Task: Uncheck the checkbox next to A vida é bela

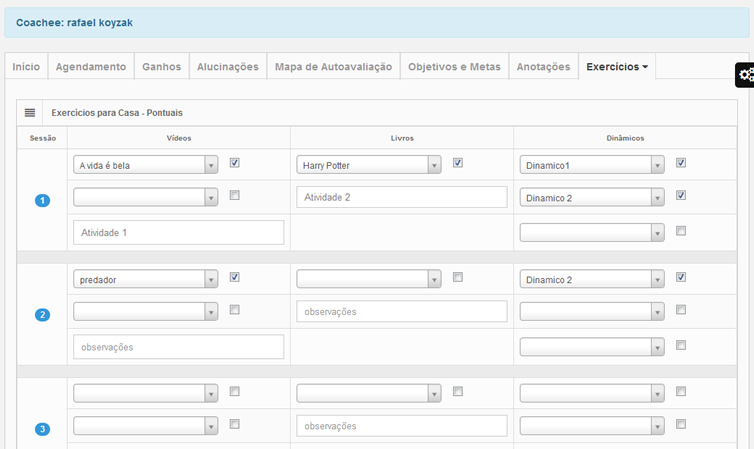Action: [x=234, y=163]
